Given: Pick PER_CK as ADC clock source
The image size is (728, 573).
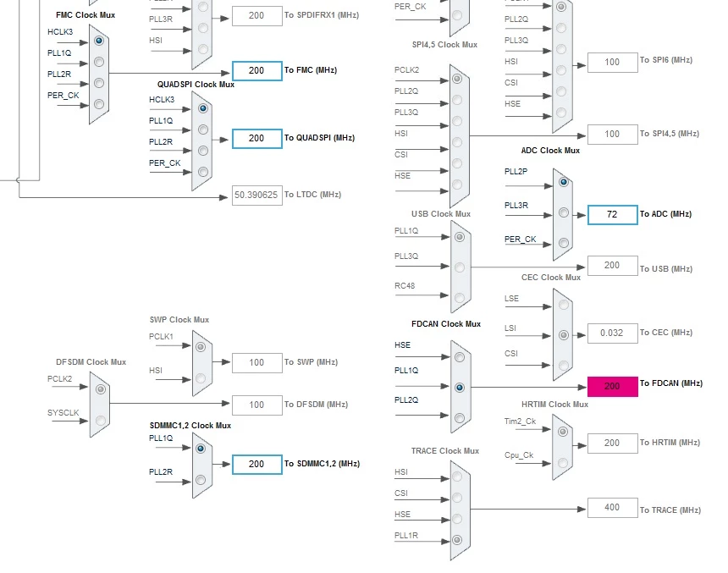Looking at the screenshot, I should coord(564,243).
